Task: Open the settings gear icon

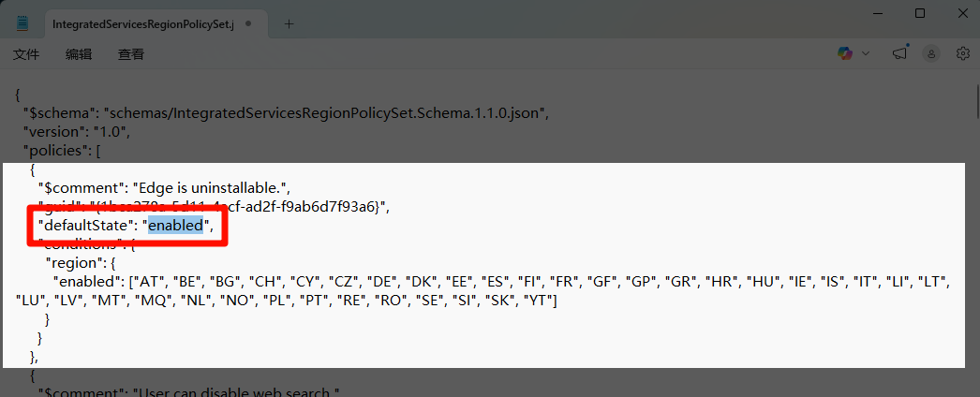Action: (x=962, y=53)
